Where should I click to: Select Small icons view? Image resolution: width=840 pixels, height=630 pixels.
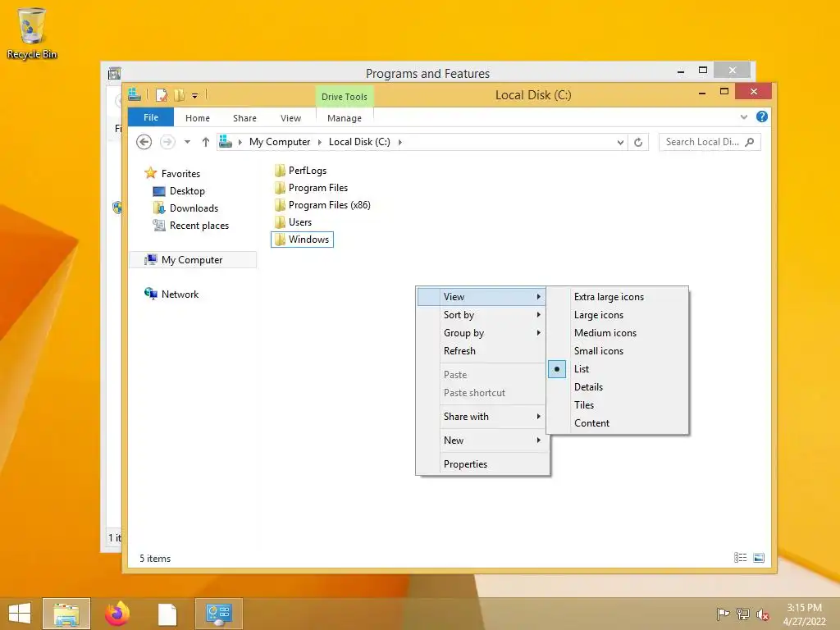[x=617, y=351]
